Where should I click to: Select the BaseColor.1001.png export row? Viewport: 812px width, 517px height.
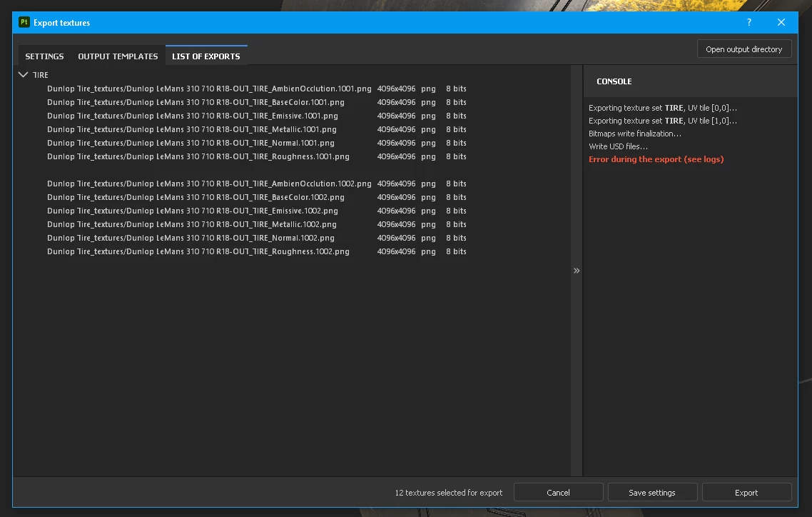257,102
